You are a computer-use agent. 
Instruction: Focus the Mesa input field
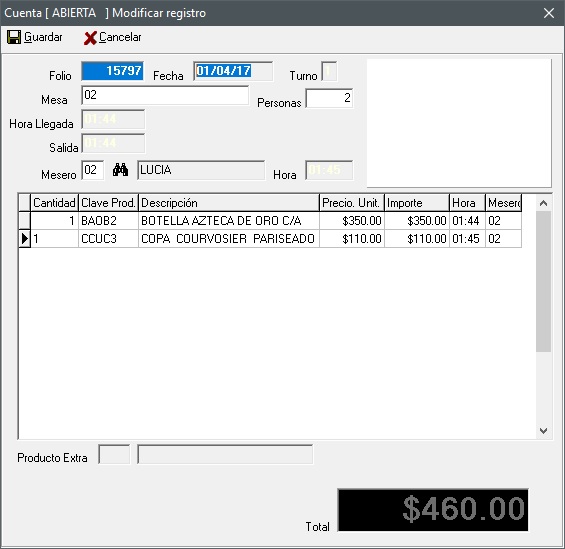pyautogui.click(x=165, y=95)
